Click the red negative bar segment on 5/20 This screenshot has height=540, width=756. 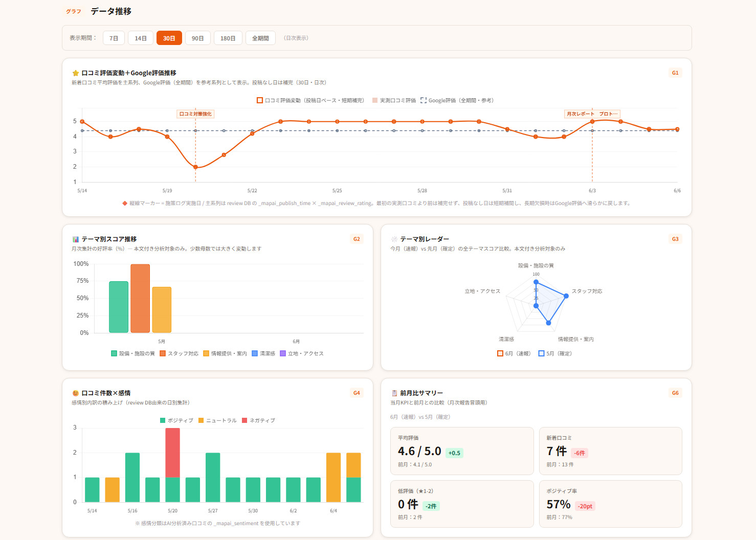(173, 453)
